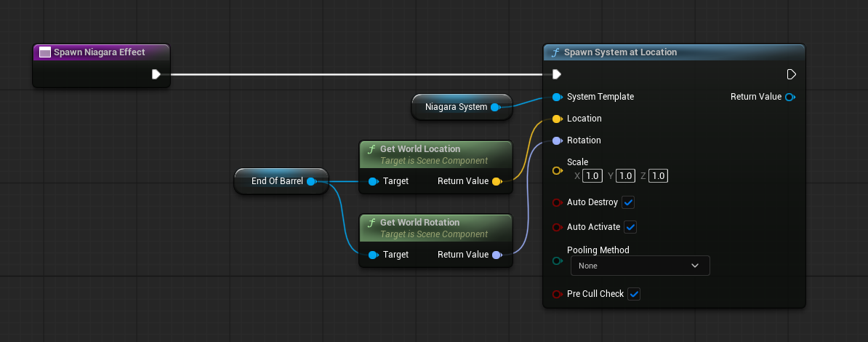Click function icon on Get World Location
The width and height of the screenshot is (868, 342).
pyautogui.click(x=372, y=149)
